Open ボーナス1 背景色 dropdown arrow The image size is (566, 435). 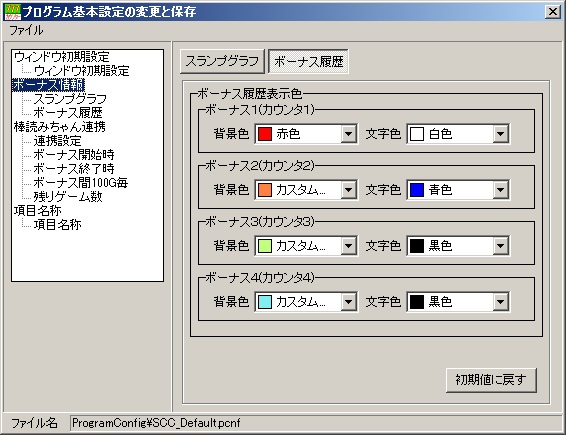(x=348, y=134)
